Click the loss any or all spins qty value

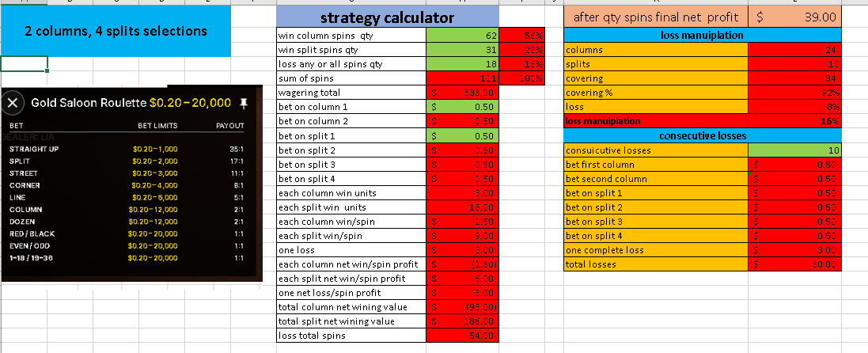463,64
